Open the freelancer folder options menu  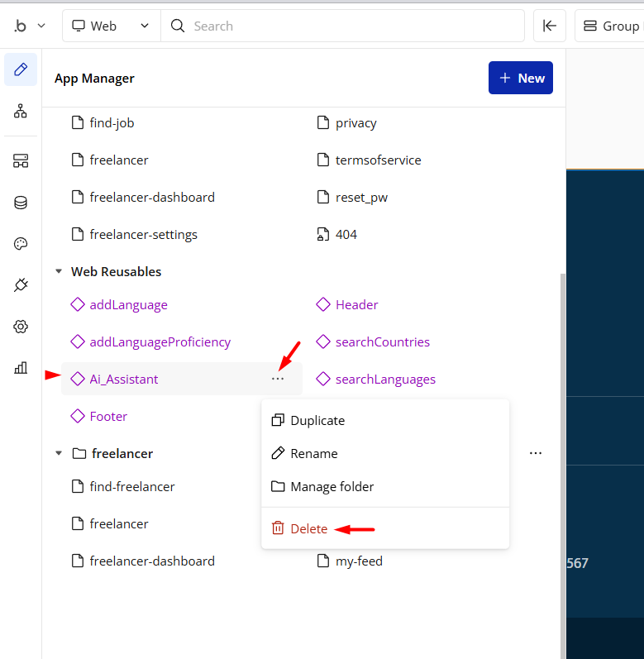pyautogui.click(x=536, y=453)
